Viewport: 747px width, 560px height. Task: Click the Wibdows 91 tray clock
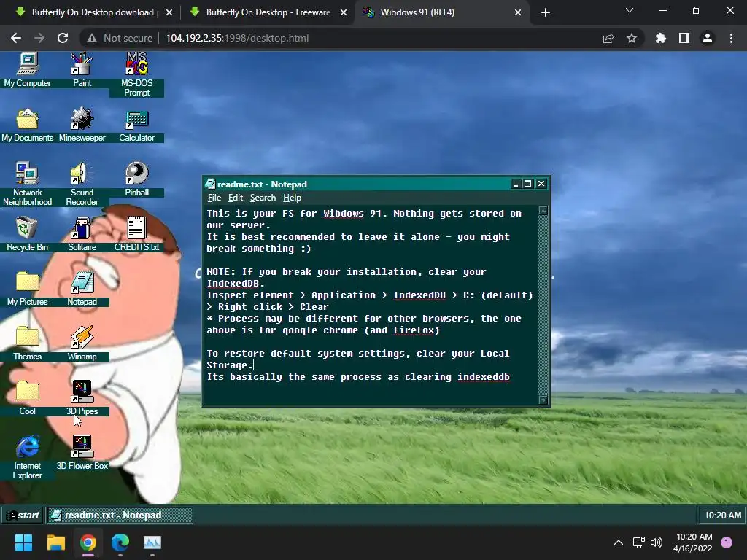(x=723, y=516)
